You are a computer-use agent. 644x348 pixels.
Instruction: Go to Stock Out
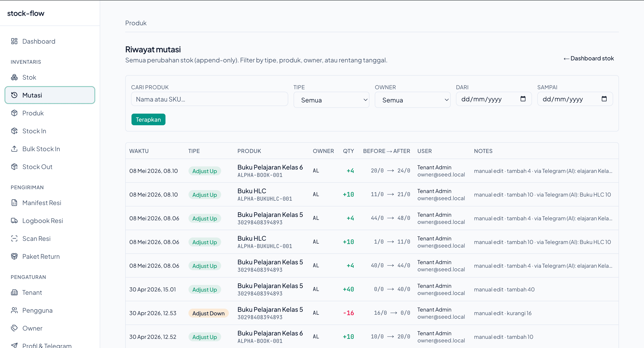coord(50,167)
